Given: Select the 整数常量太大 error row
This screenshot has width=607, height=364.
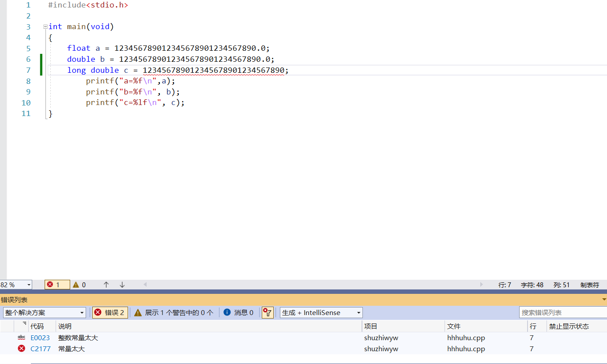Looking at the screenshot, I should [303, 338].
